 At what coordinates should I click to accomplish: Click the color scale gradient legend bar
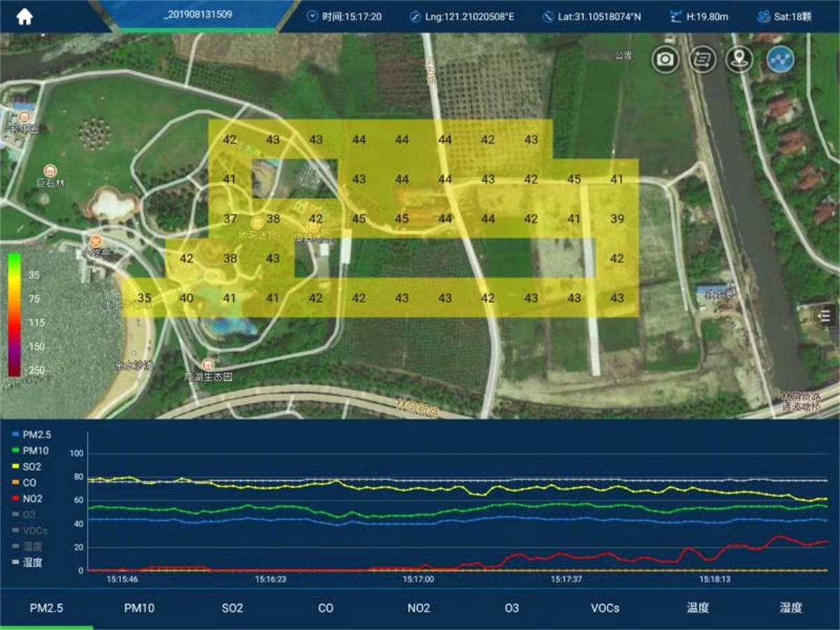(14, 315)
